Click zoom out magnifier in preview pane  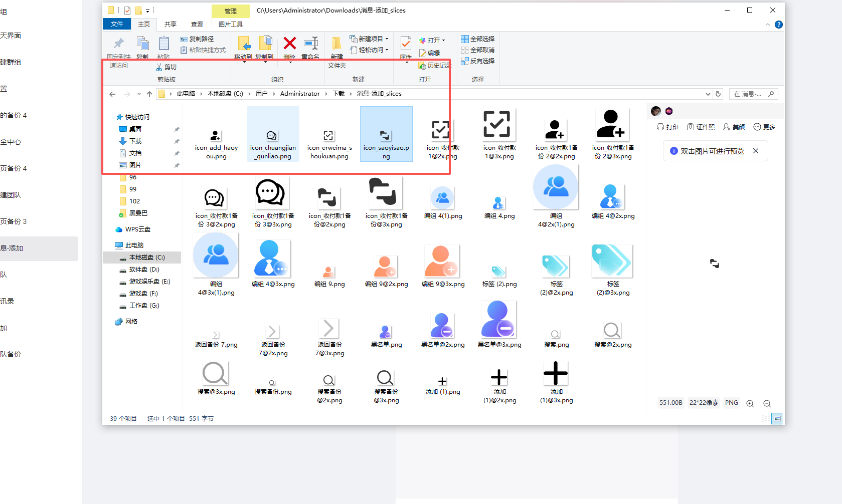[767, 404]
